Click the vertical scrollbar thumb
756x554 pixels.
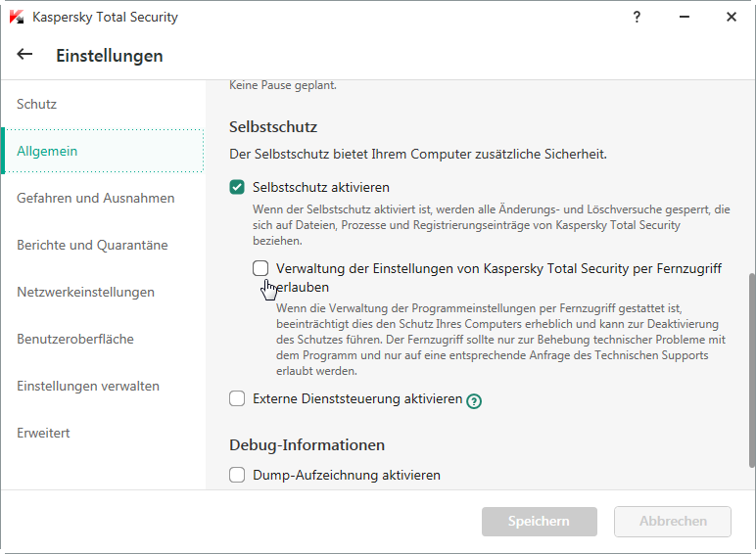tap(752, 370)
